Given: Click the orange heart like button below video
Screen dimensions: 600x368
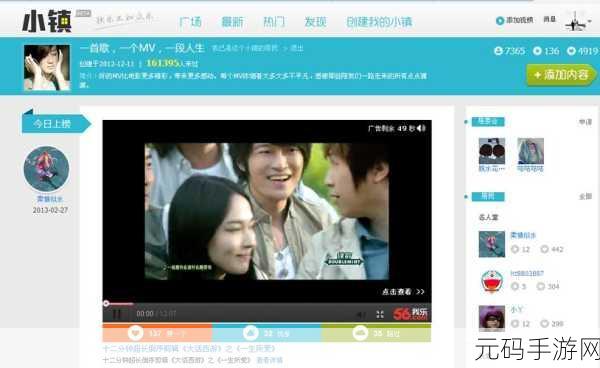Looking at the screenshot, I should pyautogui.click(x=157, y=333).
